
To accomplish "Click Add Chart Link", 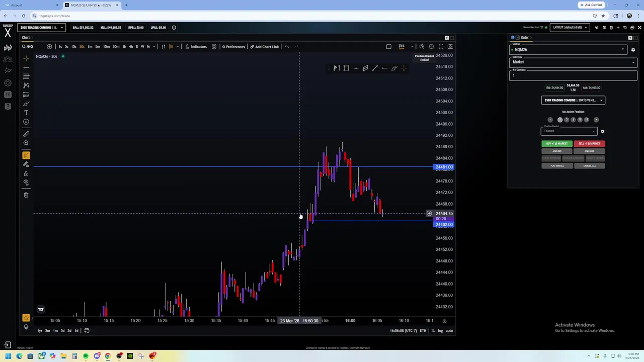I will coord(264,47).
